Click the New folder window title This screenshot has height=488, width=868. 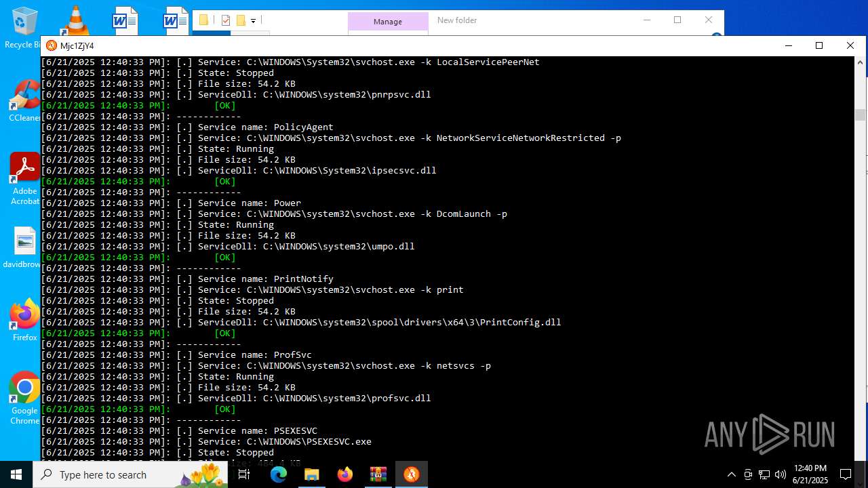click(457, 20)
